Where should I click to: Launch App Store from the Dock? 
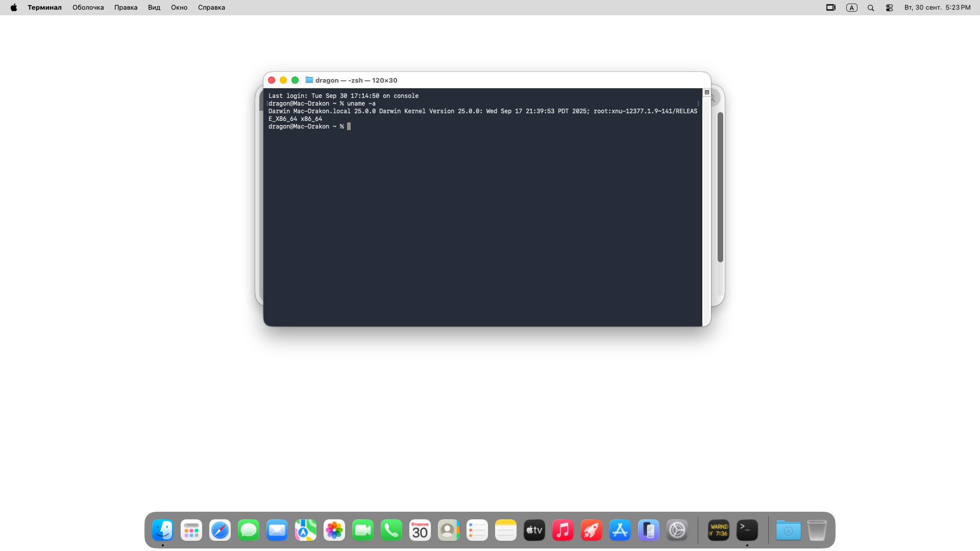click(x=620, y=530)
